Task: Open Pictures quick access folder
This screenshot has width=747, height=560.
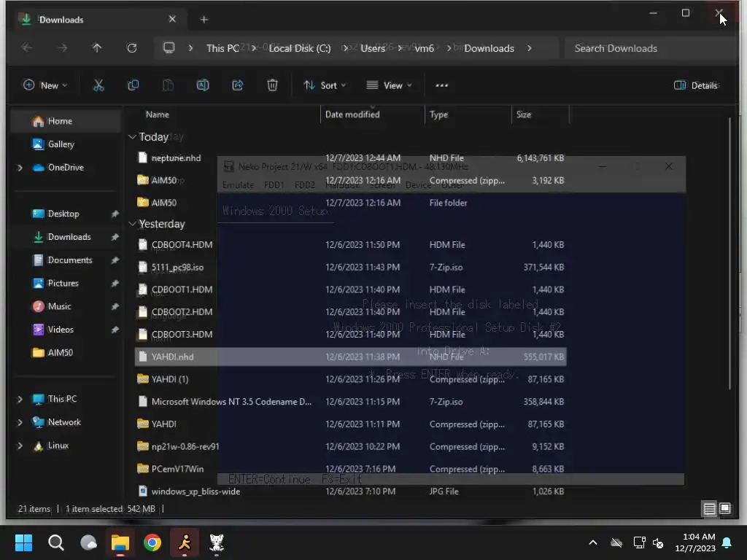Action: 66,284
